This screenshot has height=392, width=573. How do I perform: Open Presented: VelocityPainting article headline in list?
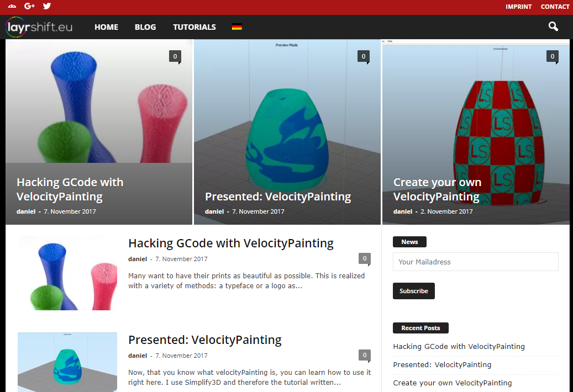point(204,340)
